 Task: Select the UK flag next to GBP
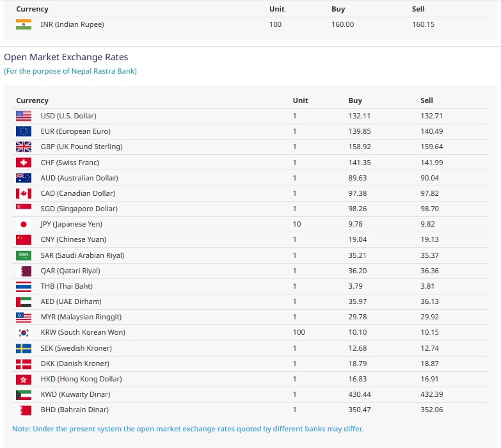tap(23, 147)
